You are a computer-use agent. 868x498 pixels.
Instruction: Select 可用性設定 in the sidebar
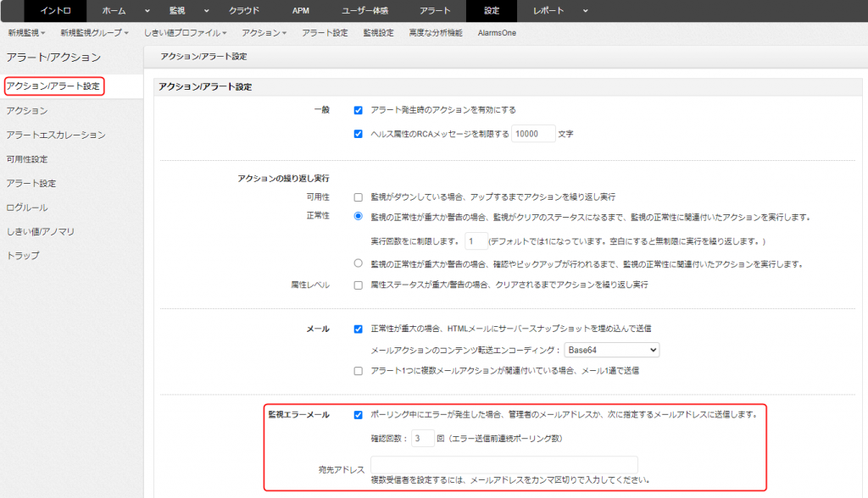point(27,159)
